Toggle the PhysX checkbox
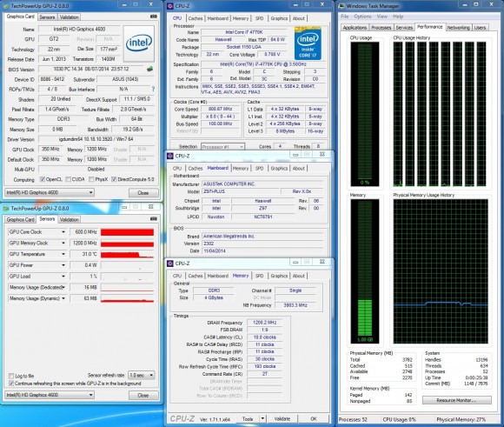Screen dimensions: 504x427 [91, 179]
